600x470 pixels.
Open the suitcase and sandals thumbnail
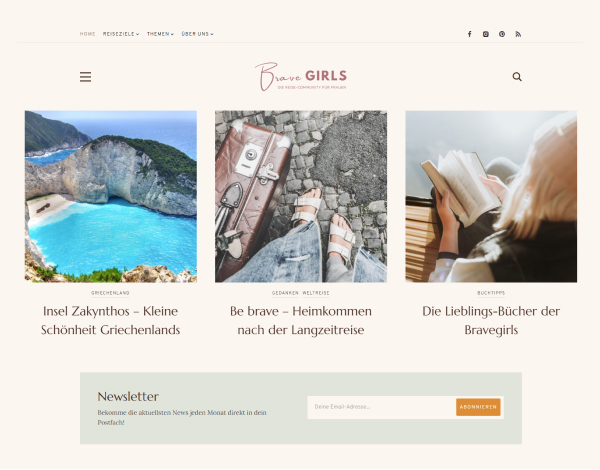(301, 197)
